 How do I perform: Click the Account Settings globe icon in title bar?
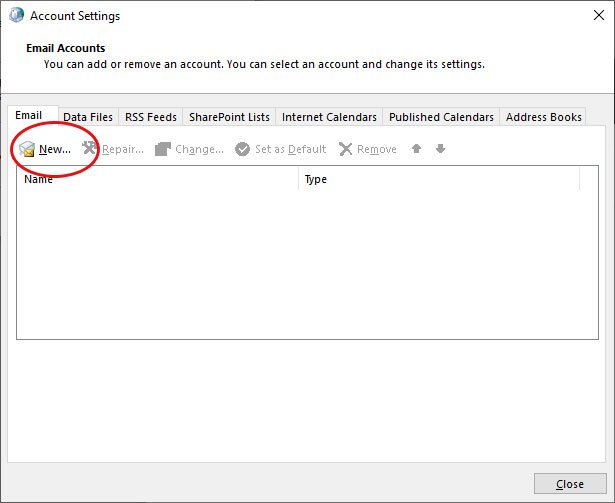[x=15, y=16]
